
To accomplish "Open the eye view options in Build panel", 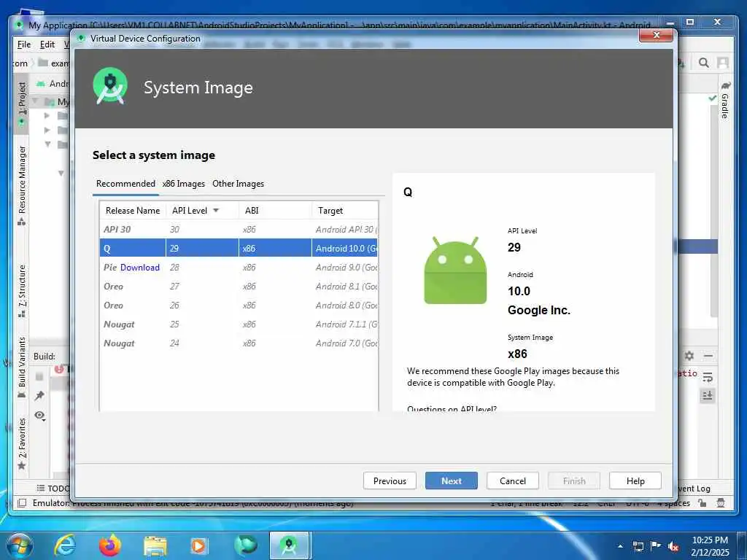I will pyautogui.click(x=40, y=416).
